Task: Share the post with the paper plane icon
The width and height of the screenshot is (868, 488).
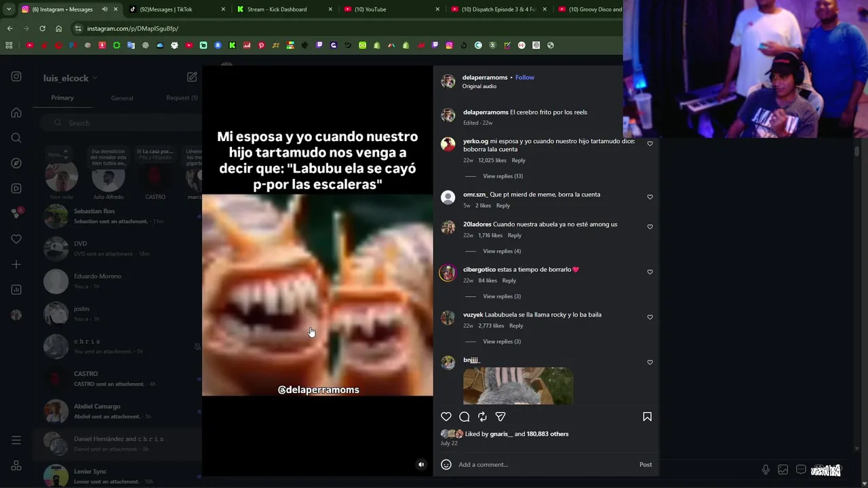Action: point(500,417)
